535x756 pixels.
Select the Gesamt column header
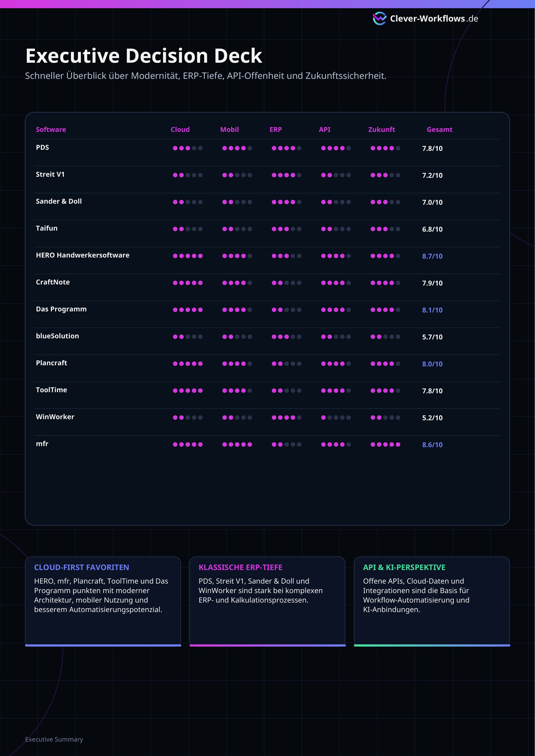tap(439, 130)
